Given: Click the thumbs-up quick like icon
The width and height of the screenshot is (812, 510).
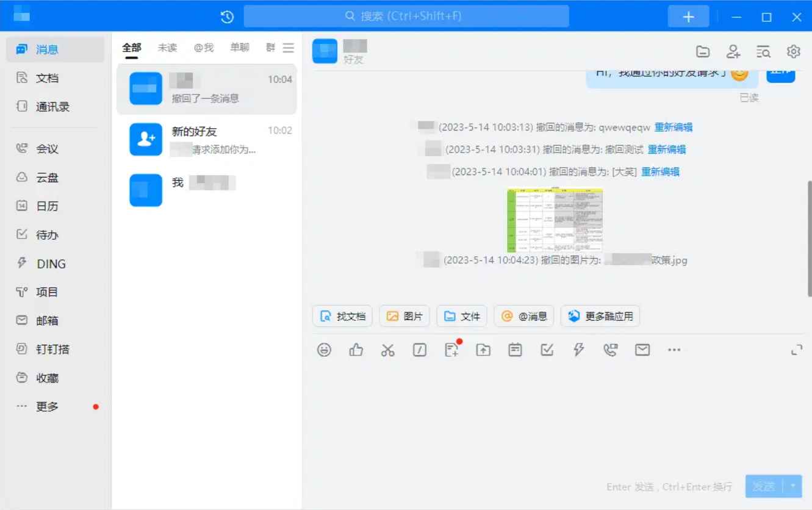Looking at the screenshot, I should (356, 350).
